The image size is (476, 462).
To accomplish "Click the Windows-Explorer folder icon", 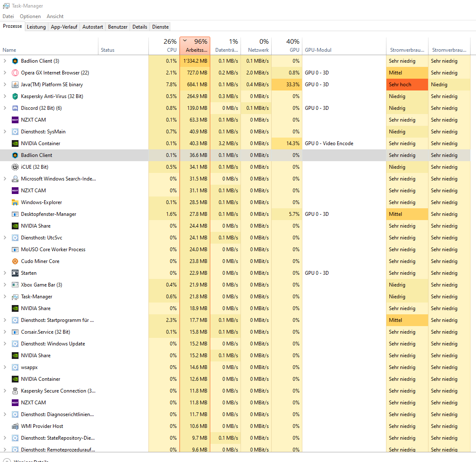I will pos(15,202).
